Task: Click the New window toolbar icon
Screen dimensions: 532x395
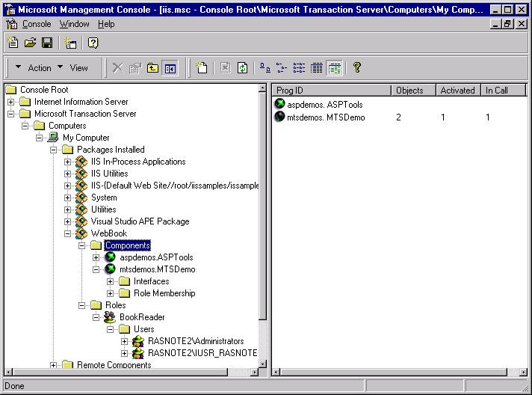Action: 70,43
